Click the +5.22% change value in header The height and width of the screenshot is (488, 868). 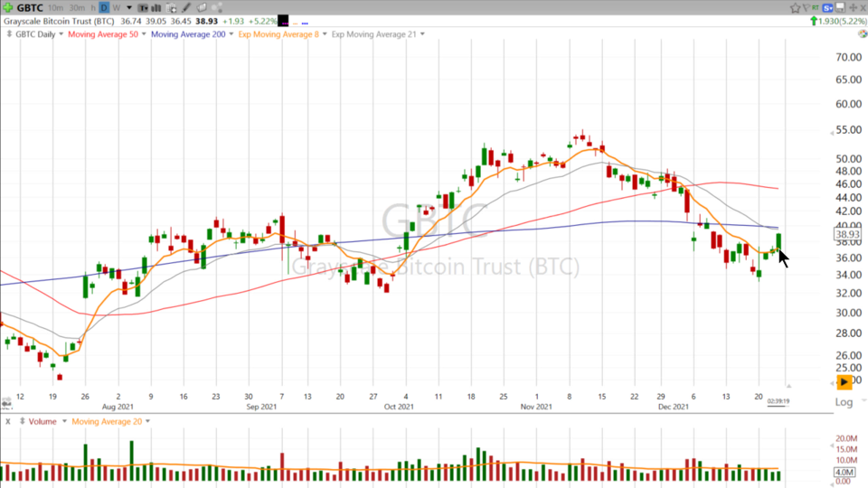coord(262,21)
